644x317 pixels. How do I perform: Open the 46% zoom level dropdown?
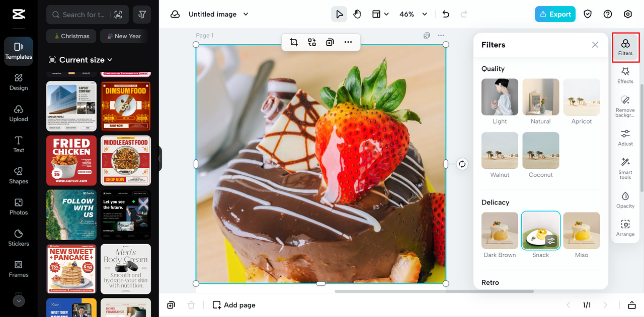413,14
